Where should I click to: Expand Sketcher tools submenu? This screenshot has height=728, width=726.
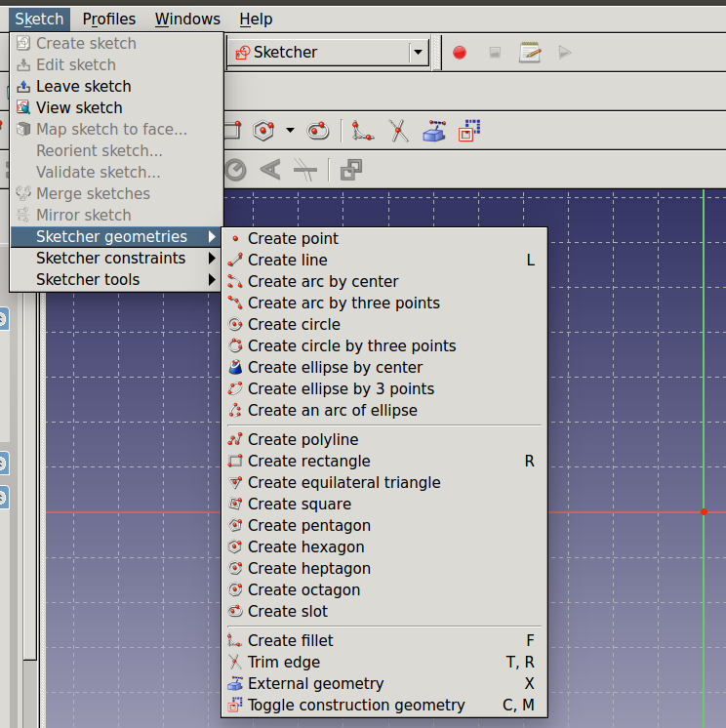116,279
